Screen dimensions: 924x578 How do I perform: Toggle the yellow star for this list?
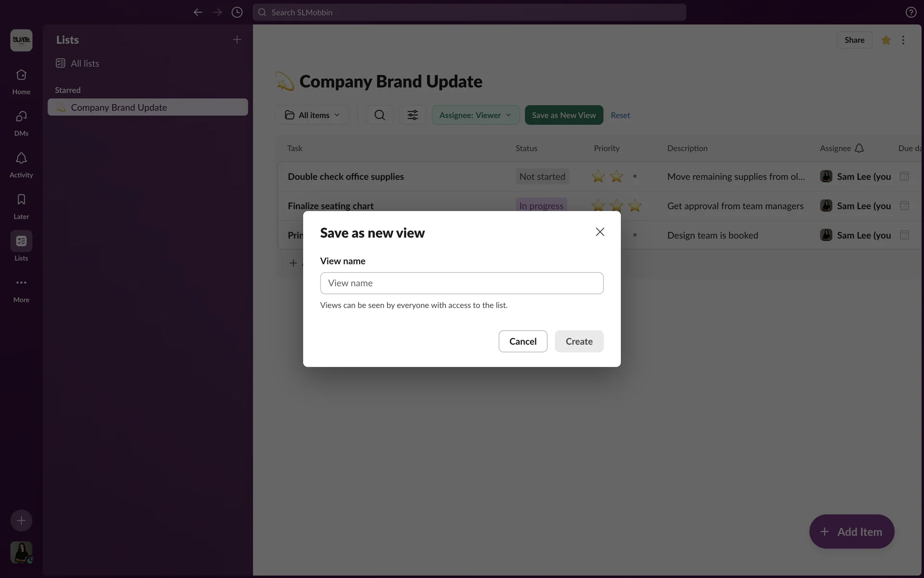[885, 40]
